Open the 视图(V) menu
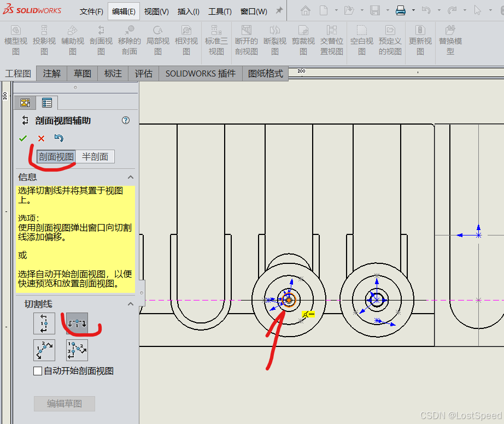The height and width of the screenshot is (424, 504). coord(156,11)
